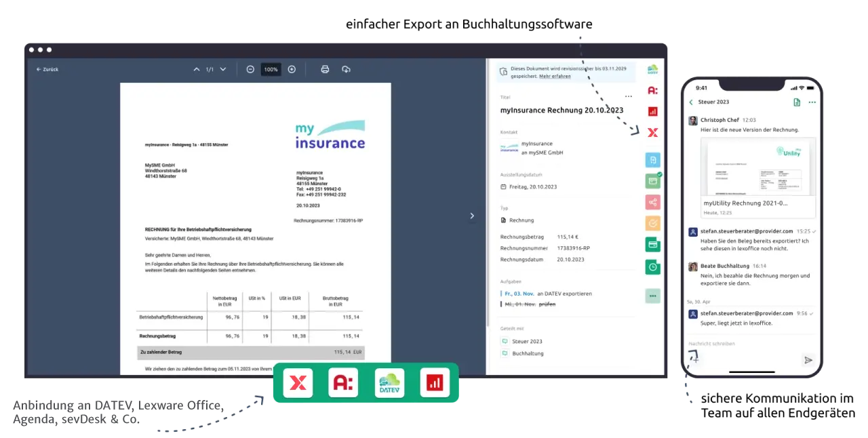
Task: Open tasks with the orange check icon
Action: pyautogui.click(x=652, y=223)
